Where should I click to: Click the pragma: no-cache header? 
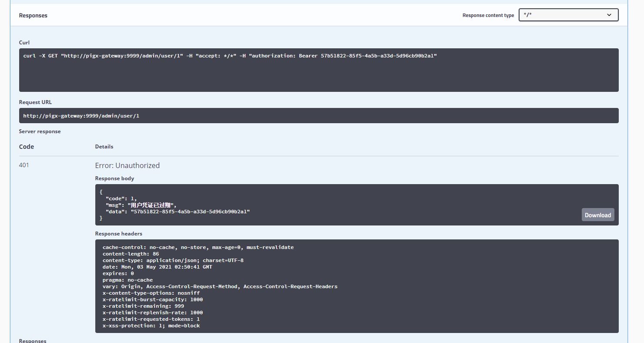[x=127, y=280]
